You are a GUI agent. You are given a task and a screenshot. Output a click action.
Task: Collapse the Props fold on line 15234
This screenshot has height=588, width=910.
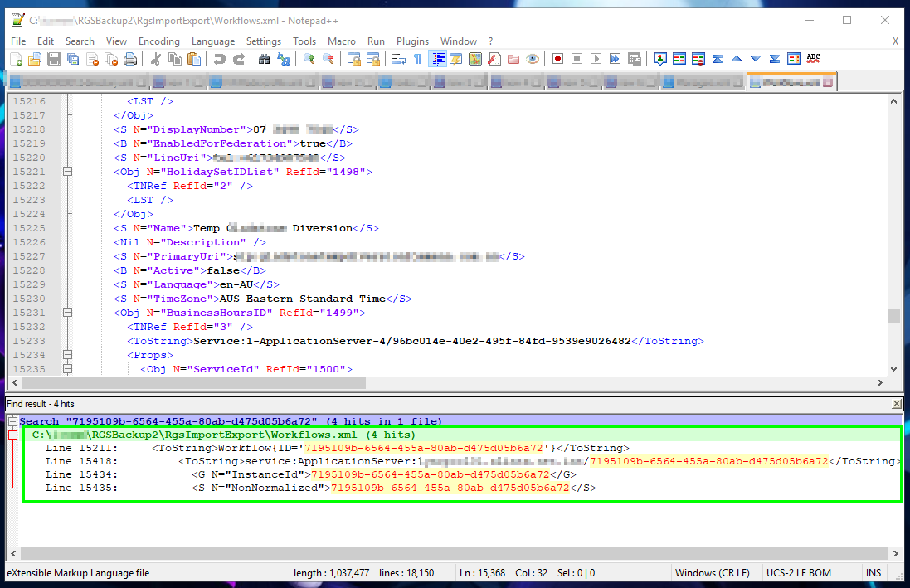67,355
